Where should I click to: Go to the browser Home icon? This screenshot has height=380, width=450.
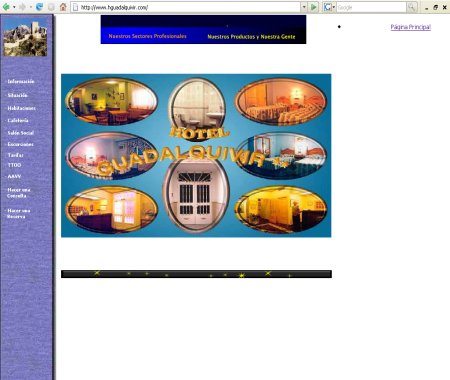pos(63,7)
